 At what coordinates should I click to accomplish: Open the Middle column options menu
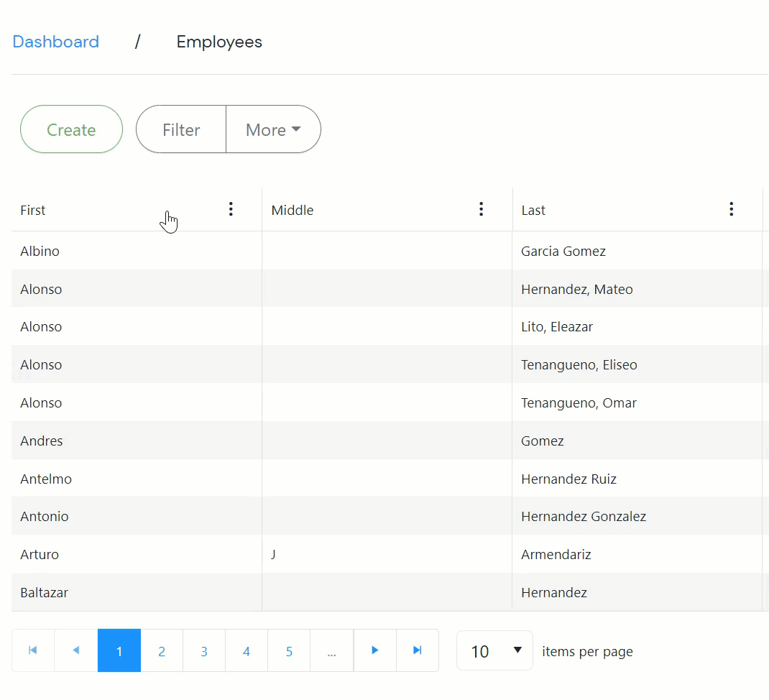click(481, 209)
